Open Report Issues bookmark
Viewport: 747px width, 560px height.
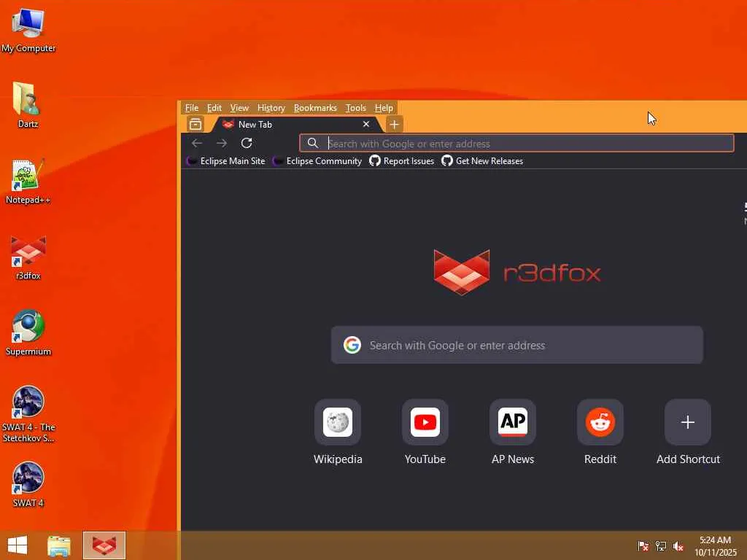[x=402, y=161]
